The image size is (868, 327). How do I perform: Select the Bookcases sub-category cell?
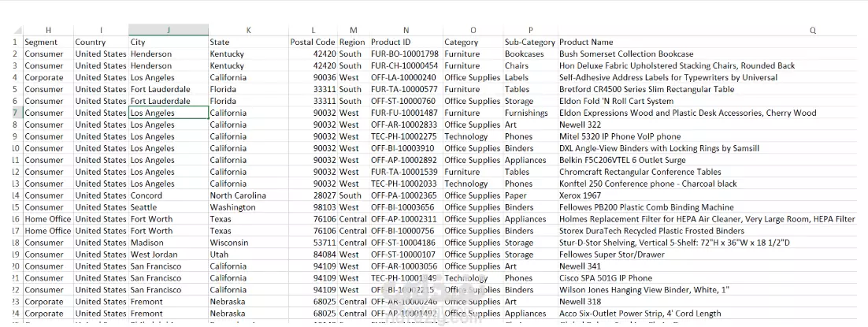click(530, 54)
